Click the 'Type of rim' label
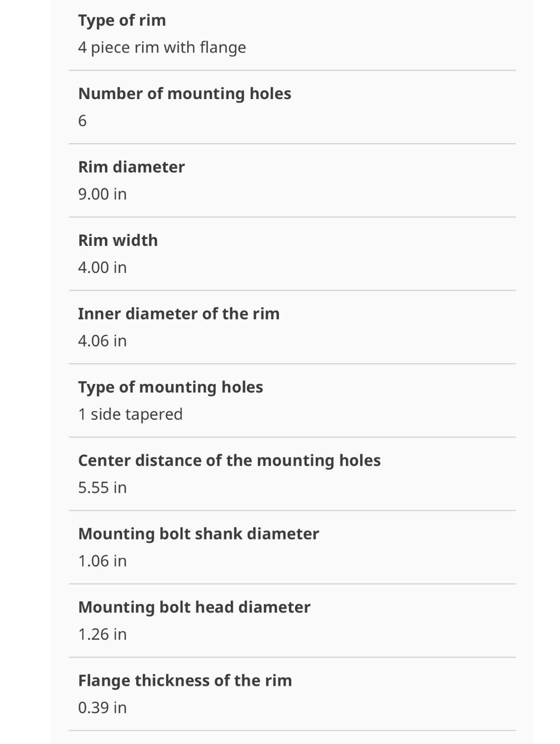This screenshot has width=560, height=744. [x=122, y=20]
